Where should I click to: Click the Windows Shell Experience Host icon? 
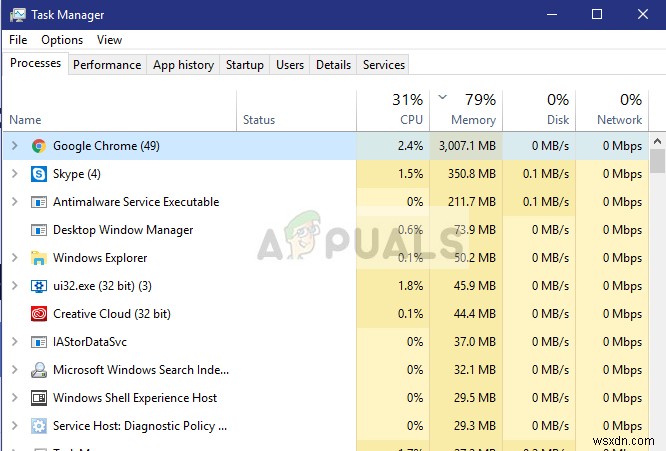click(x=39, y=398)
